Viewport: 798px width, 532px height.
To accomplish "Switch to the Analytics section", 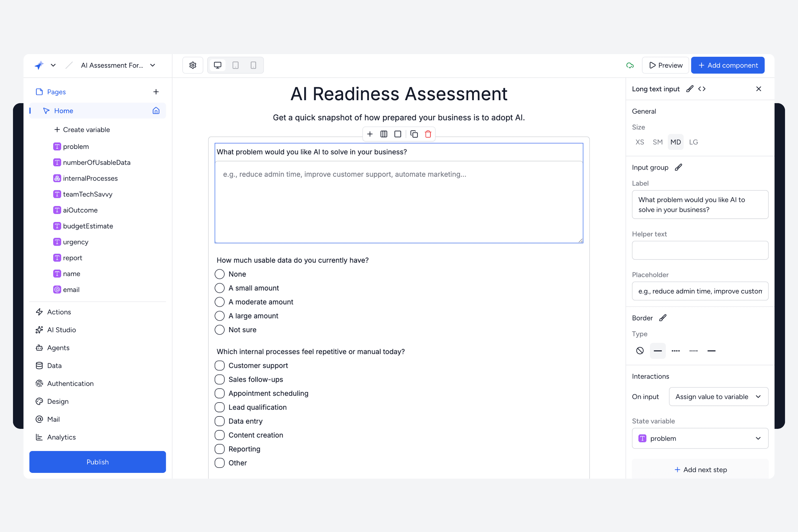I will [x=61, y=437].
